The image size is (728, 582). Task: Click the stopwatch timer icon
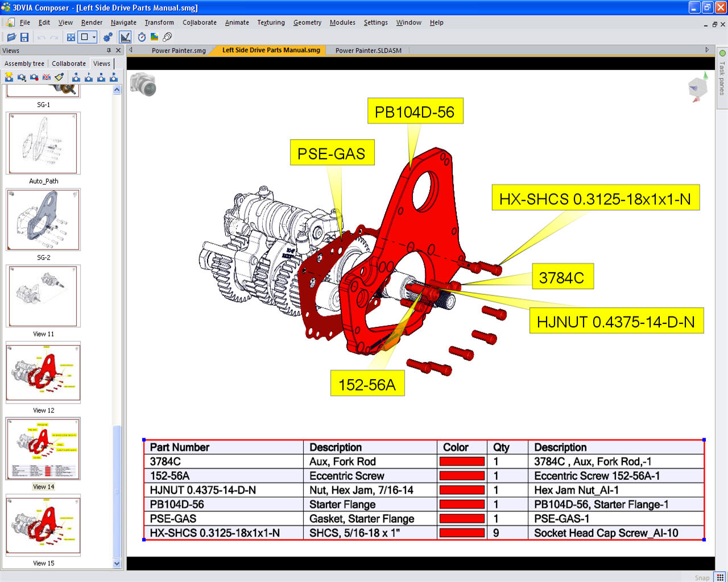point(142,37)
